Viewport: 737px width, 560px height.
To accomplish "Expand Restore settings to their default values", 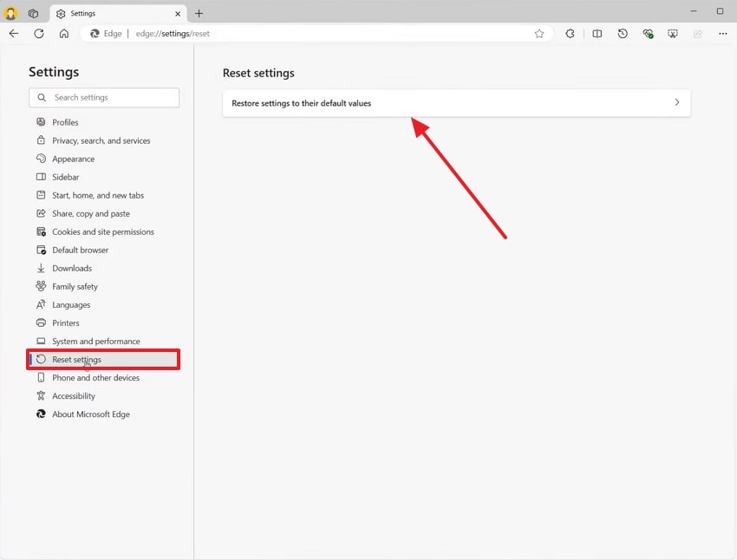I will (677, 101).
